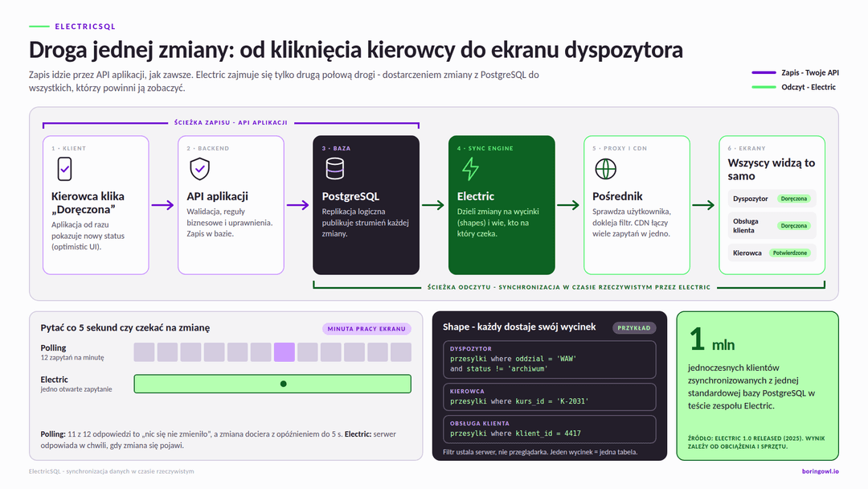This screenshot has height=489, width=868.
Task: Click the globe icon in Pośrednik card
Action: [606, 169]
